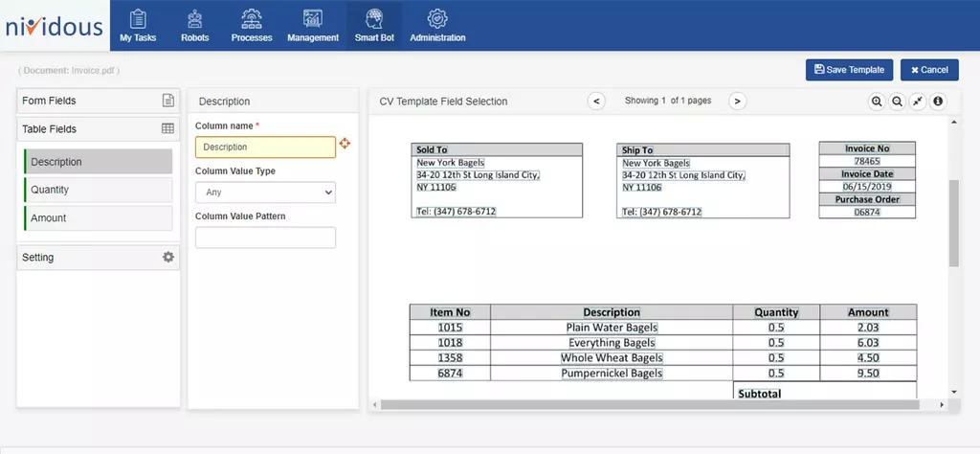Click the Save Template button

click(x=850, y=70)
